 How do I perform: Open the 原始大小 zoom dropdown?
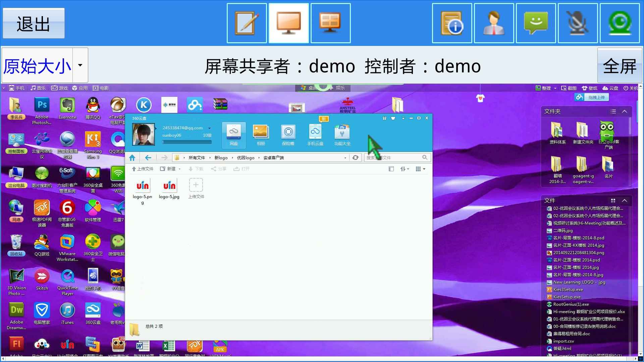click(x=79, y=65)
